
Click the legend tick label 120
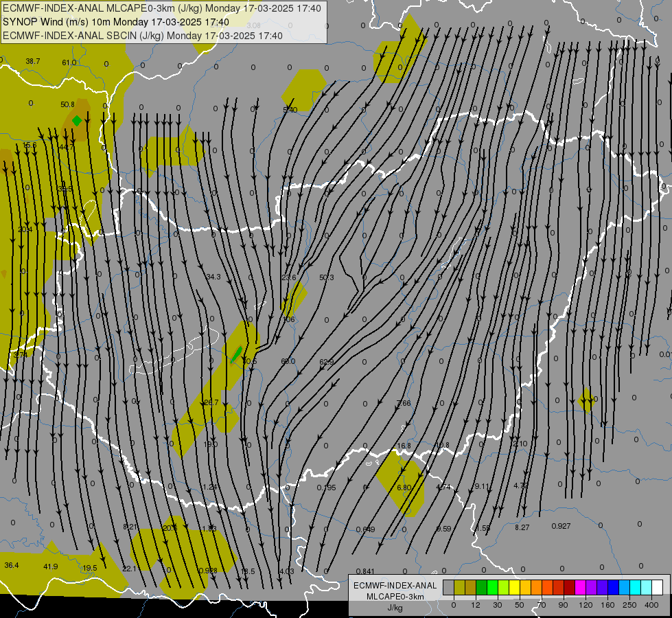(x=586, y=605)
